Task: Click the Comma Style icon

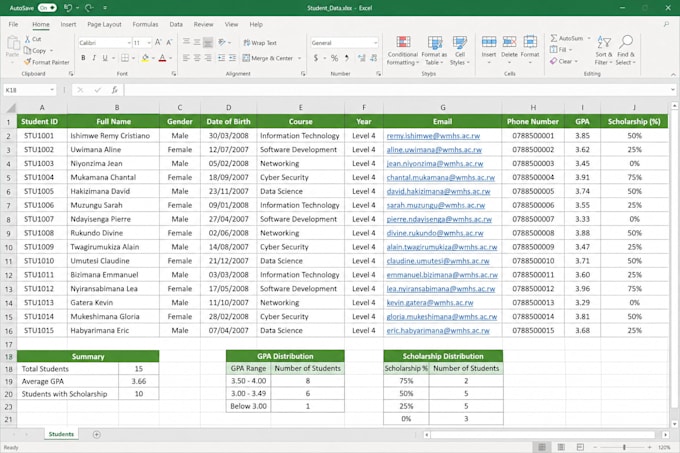Action: tap(347, 58)
